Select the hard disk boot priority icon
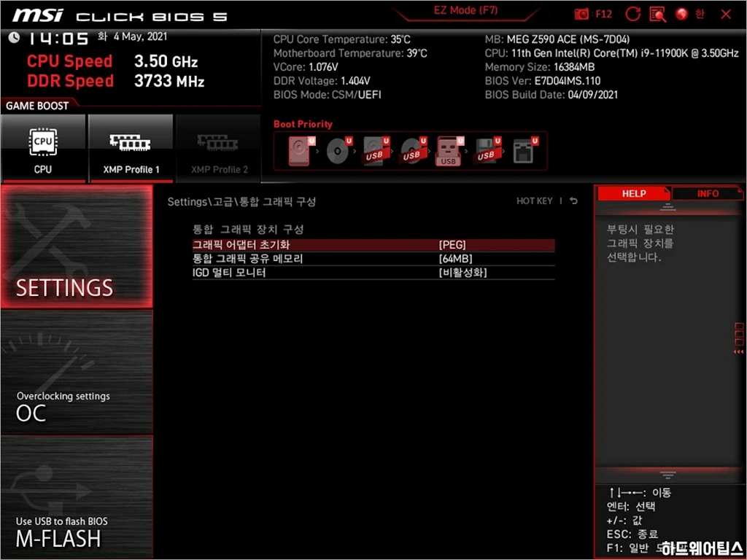The width and height of the screenshot is (747, 560). pyautogui.click(x=301, y=151)
